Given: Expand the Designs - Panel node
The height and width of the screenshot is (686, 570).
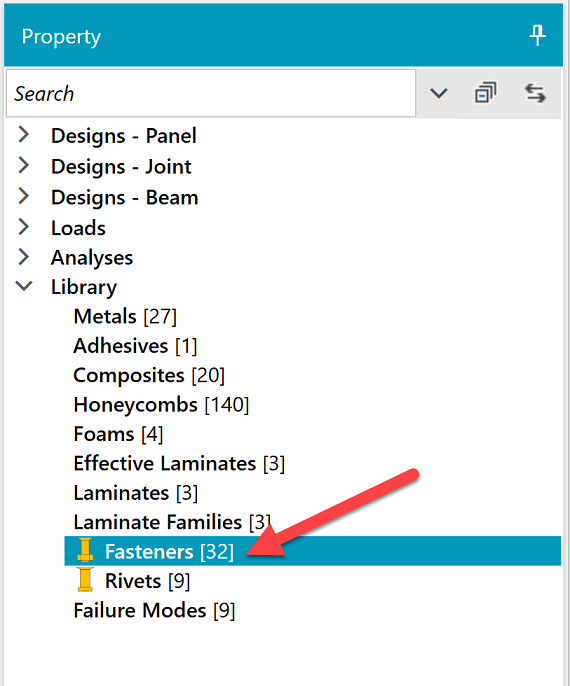Looking at the screenshot, I should (24, 135).
